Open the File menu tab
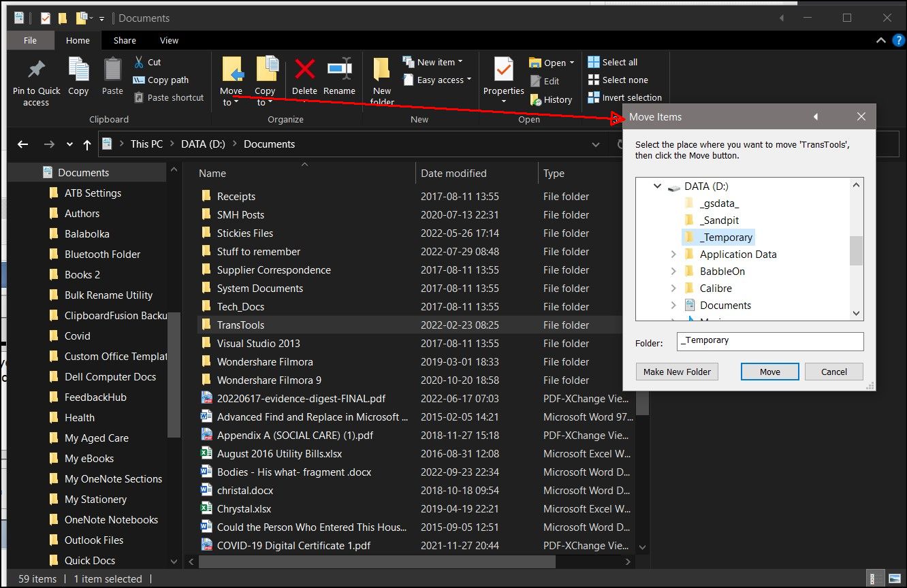This screenshot has height=588, width=907. tap(30, 40)
